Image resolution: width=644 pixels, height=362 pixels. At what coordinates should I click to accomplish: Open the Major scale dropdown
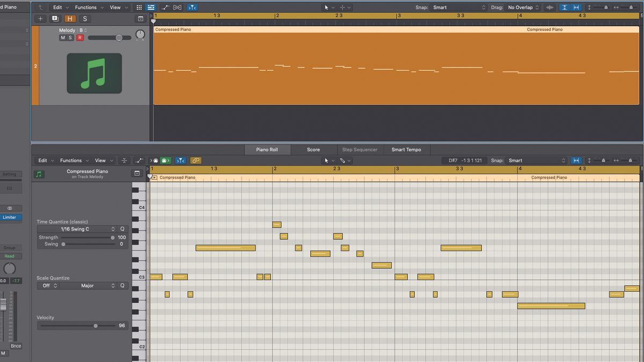[89, 286]
